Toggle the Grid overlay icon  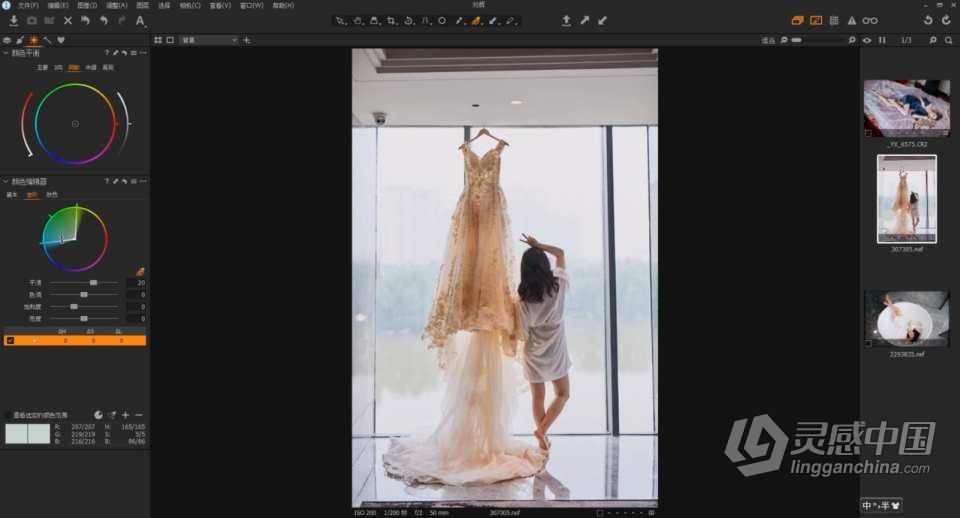tap(834, 21)
